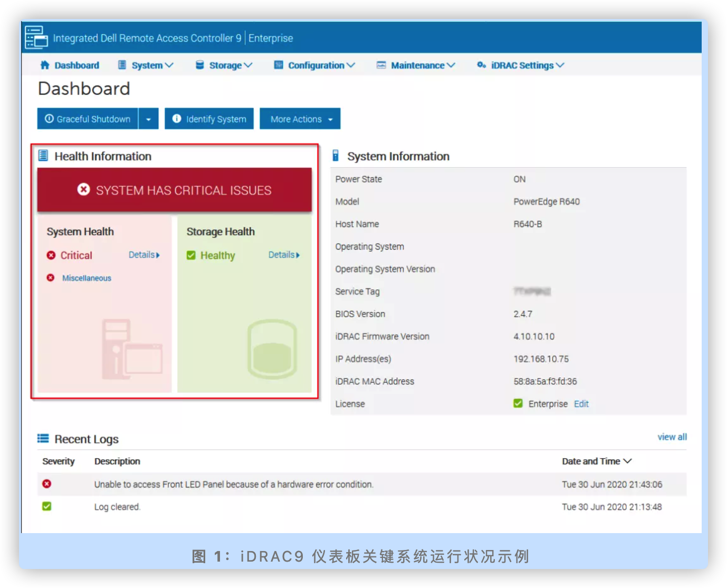Viewport: 727px width, 588px height.
Task: Click the Storage database icon
Action: coord(199,65)
